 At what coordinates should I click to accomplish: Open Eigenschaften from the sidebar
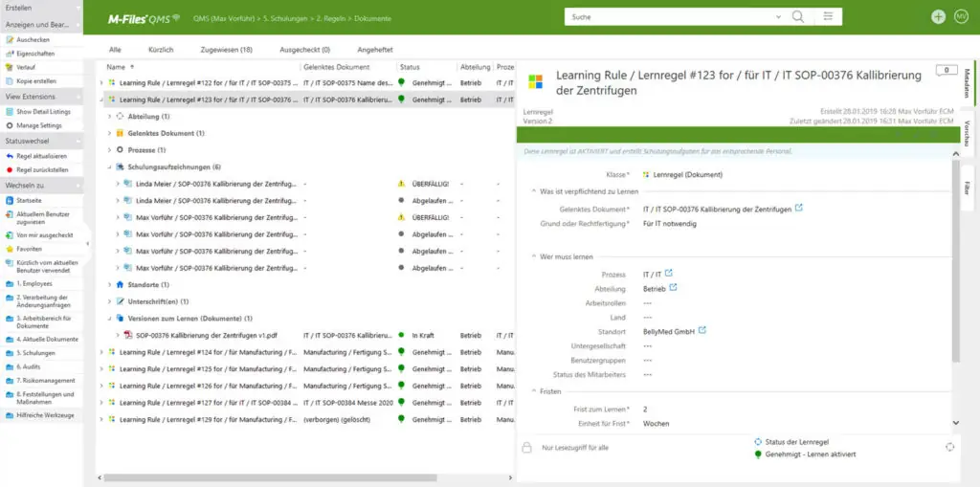(35, 54)
